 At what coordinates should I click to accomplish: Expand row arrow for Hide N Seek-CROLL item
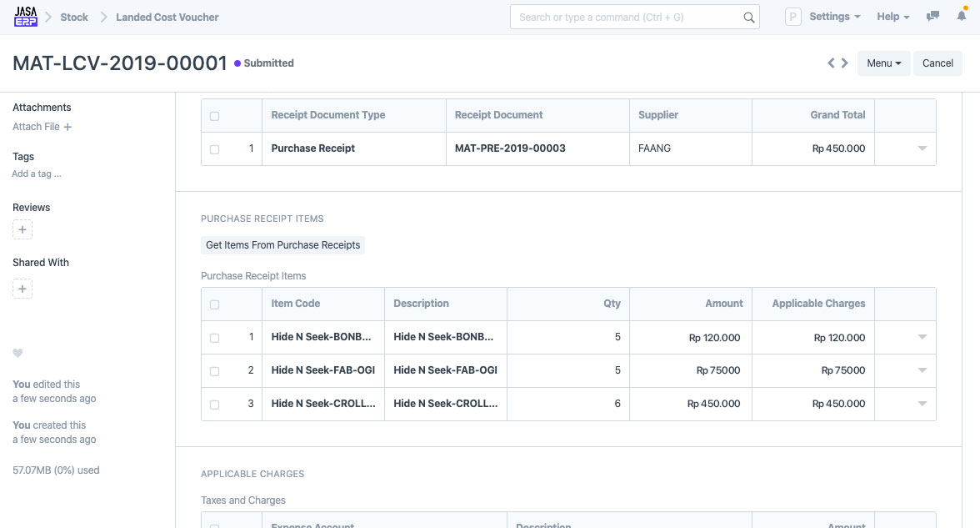point(922,404)
